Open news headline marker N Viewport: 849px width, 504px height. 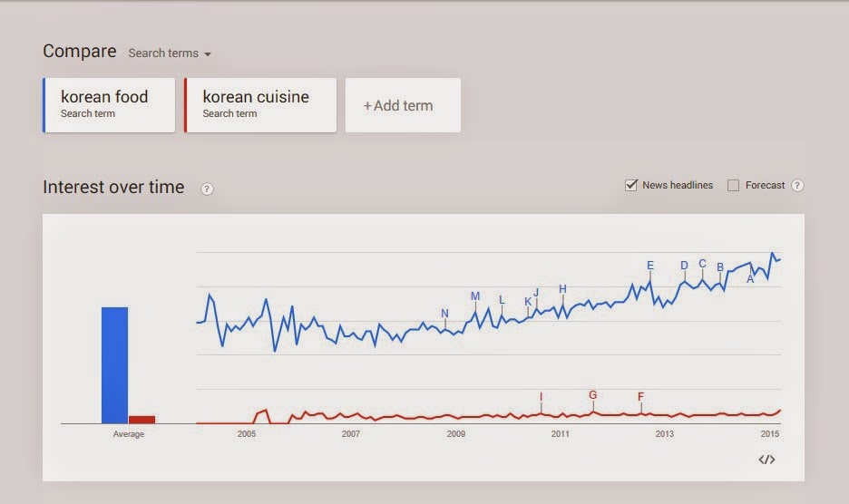coord(444,315)
